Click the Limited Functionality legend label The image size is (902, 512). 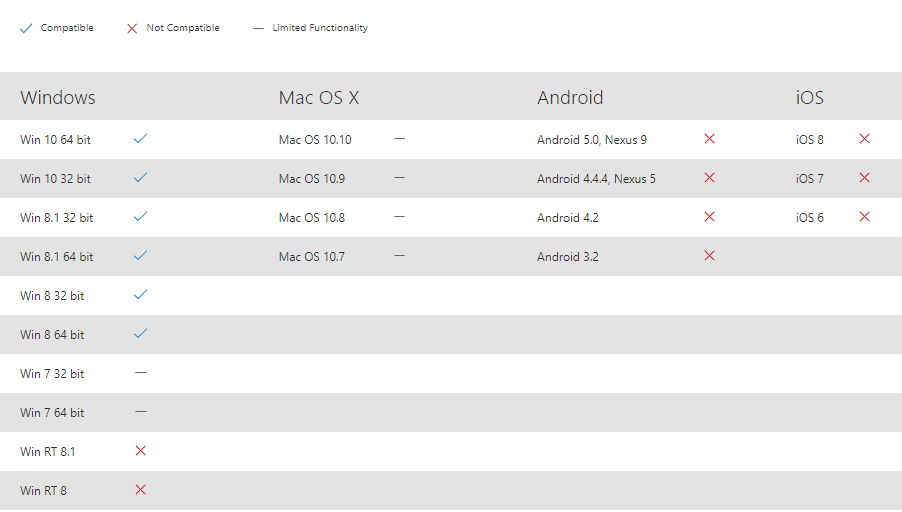pyautogui.click(x=320, y=28)
